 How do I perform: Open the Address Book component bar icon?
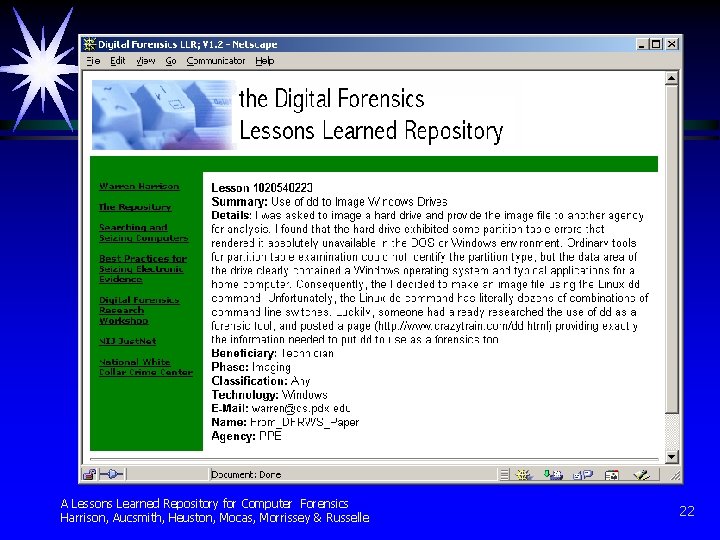click(612, 475)
